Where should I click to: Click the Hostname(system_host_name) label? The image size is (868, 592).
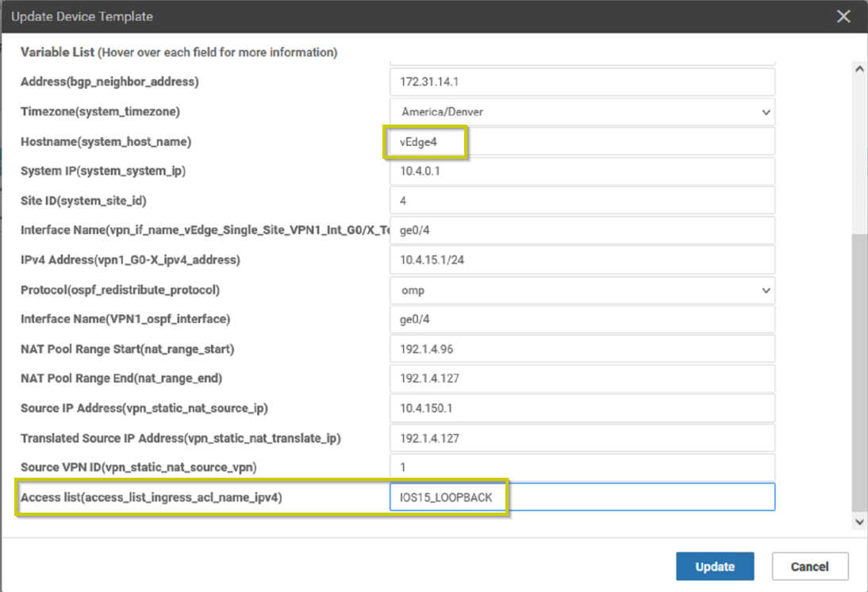[x=106, y=142]
